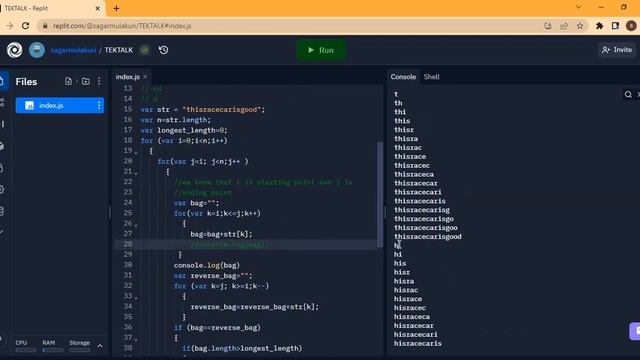Click the Replit logo icon
Image resolution: width=640 pixels, height=360 pixels.
coord(14,50)
